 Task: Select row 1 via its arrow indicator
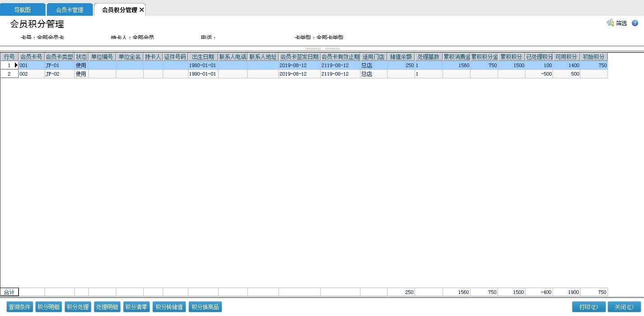[x=16, y=65]
